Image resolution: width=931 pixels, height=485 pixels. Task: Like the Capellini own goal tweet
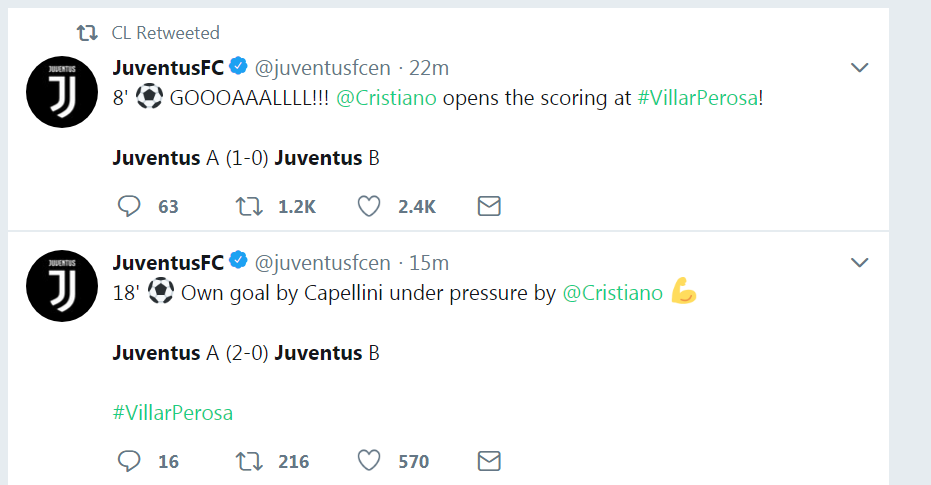[370, 461]
